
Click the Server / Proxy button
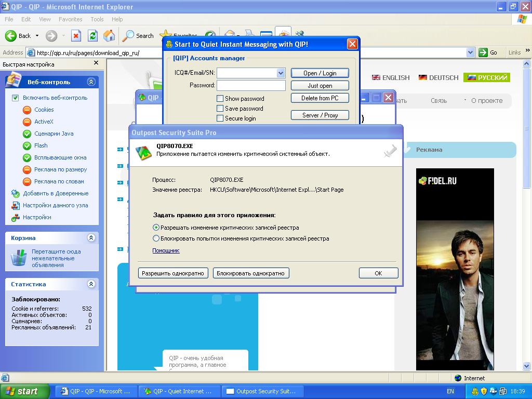click(x=320, y=115)
